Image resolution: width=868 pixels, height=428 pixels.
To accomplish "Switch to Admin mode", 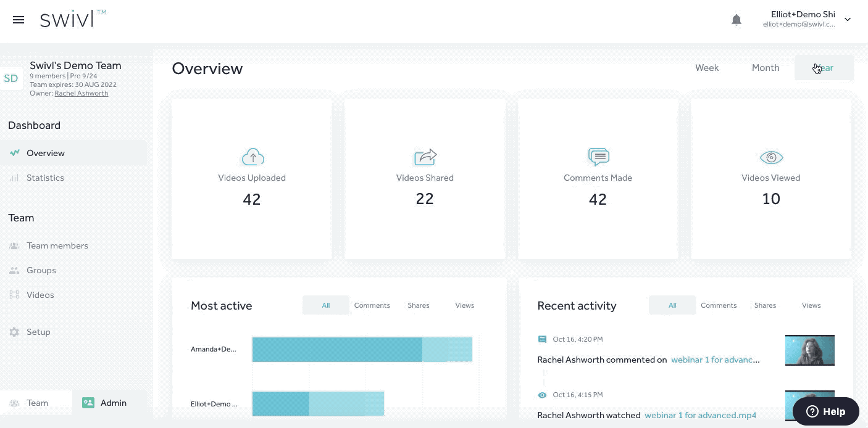I will pyautogui.click(x=105, y=403).
